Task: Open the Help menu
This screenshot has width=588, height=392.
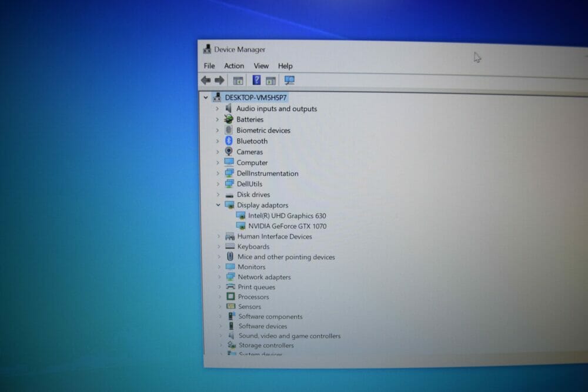Action: pyautogui.click(x=285, y=66)
